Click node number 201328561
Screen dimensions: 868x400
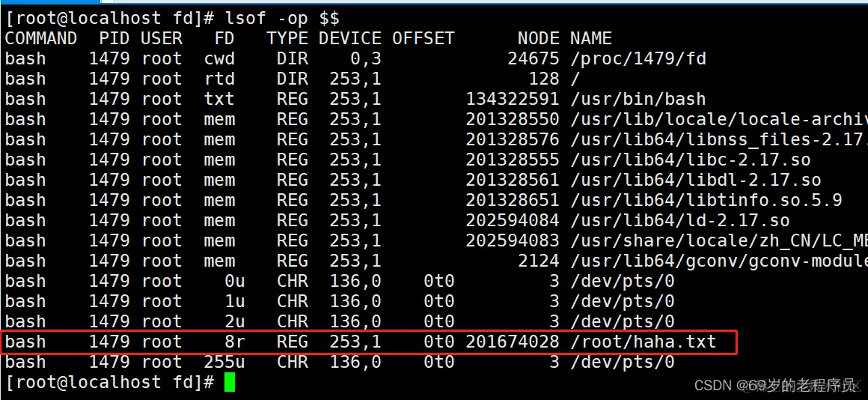point(512,180)
